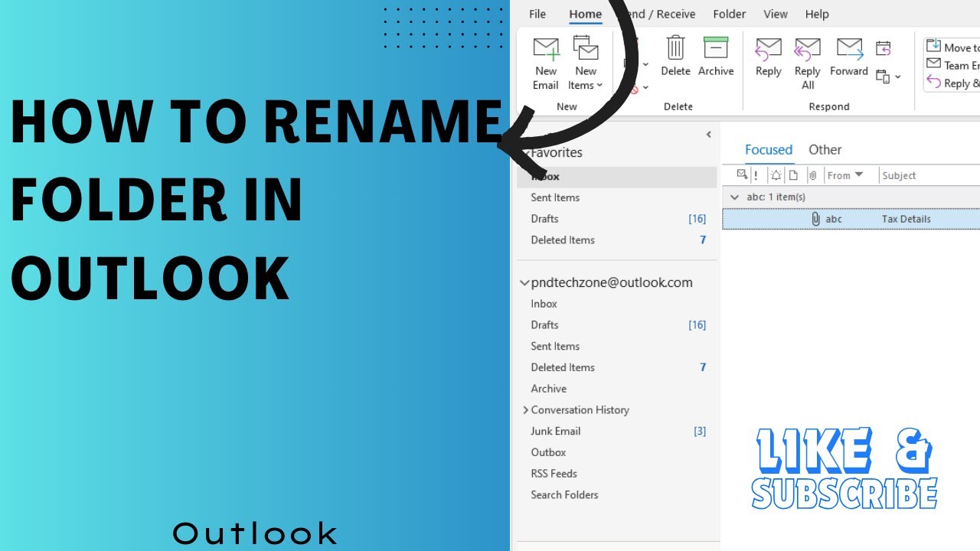
Task: Switch to the Home ribbon tab
Action: coord(585,14)
